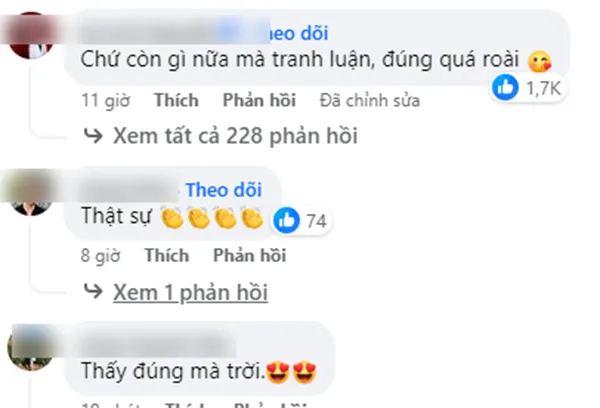Like the comment posted 11 giờ ago
This screenshot has height=408, width=600.
(x=176, y=100)
